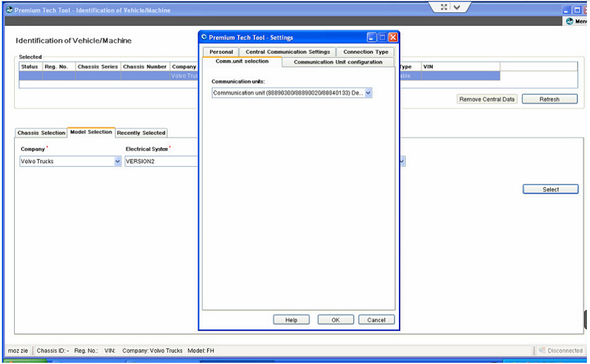The width and height of the screenshot is (590, 364).
Task: Click 'Company: Volvo Trucks' in status bar
Action: click(x=152, y=351)
